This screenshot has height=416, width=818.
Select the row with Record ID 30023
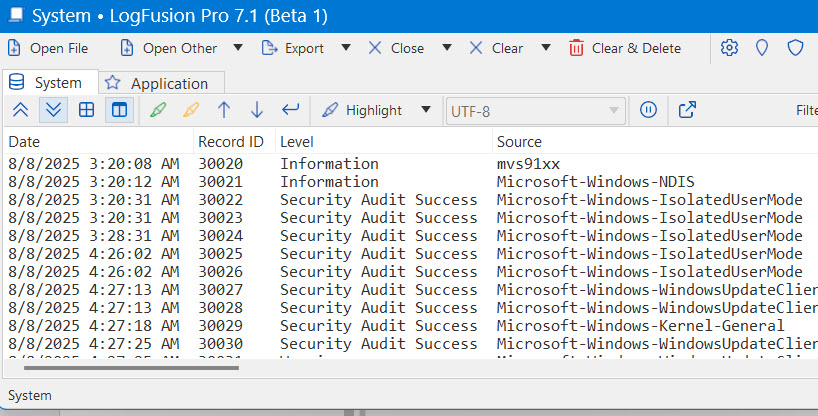click(x=411, y=218)
